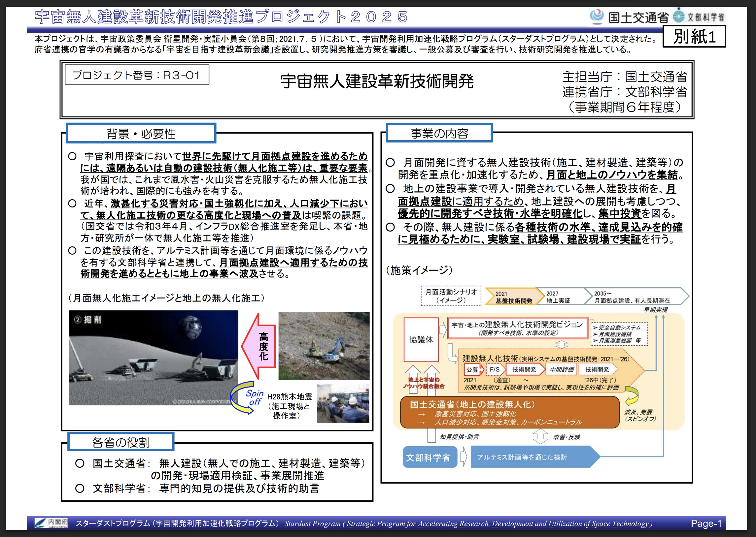Click the ②掘削 label on the lunar image
The width and height of the screenshot is (756, 537).
pyautogui.click(x=87, y=319)
